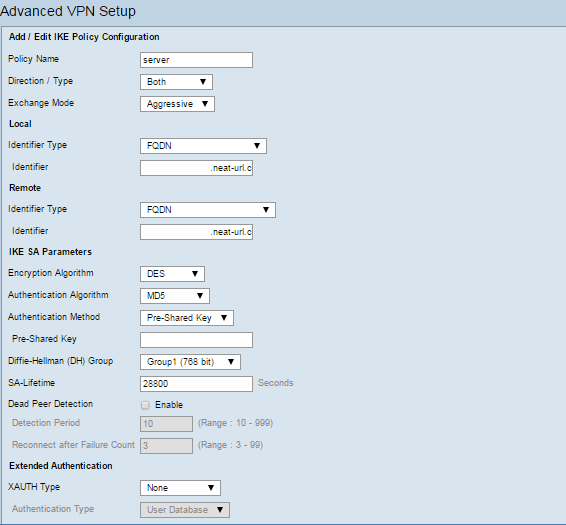The height and width of the screenshot is (525, 566).
Task: Open the XAUTH Type dropdown
Action: 180,488
